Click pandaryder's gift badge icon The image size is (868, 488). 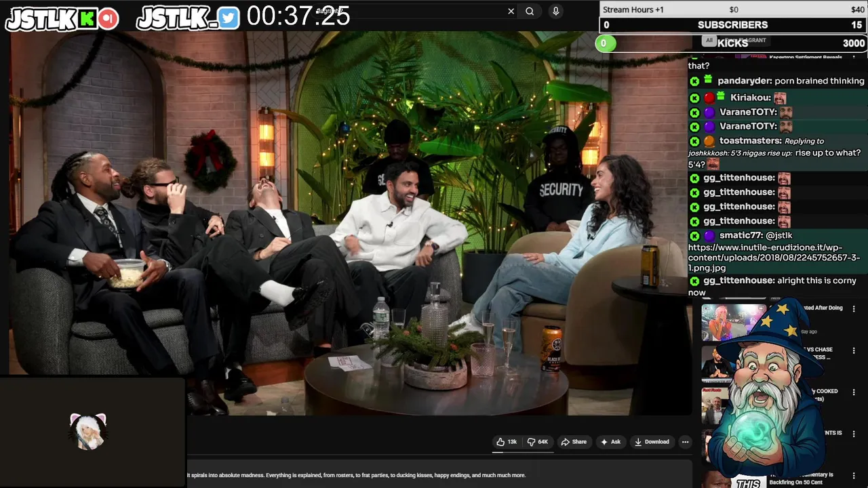[708, 80]
